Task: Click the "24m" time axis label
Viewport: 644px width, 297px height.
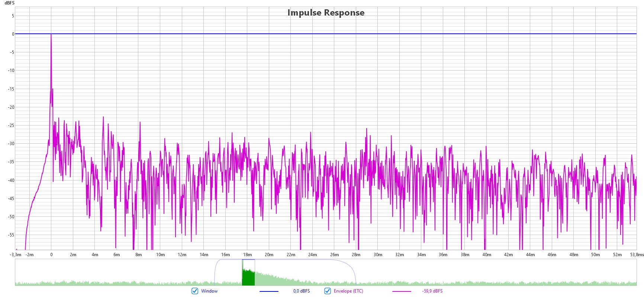Action: 313,255
